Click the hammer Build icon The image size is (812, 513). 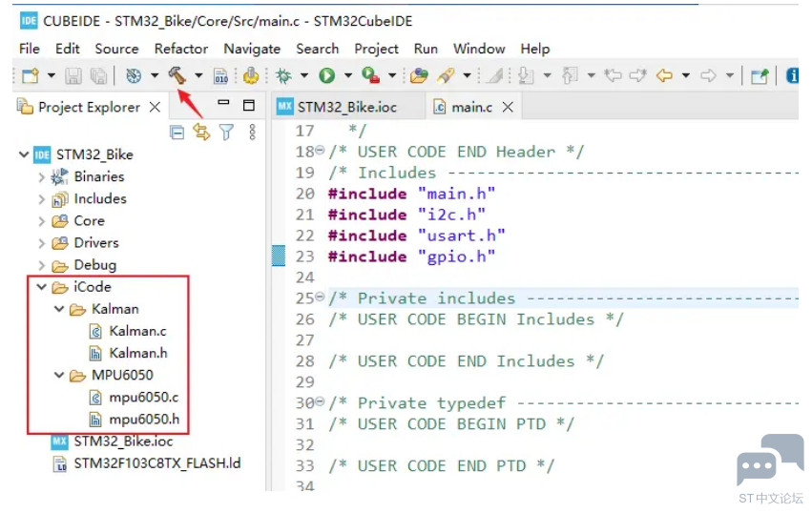point(177,75)
